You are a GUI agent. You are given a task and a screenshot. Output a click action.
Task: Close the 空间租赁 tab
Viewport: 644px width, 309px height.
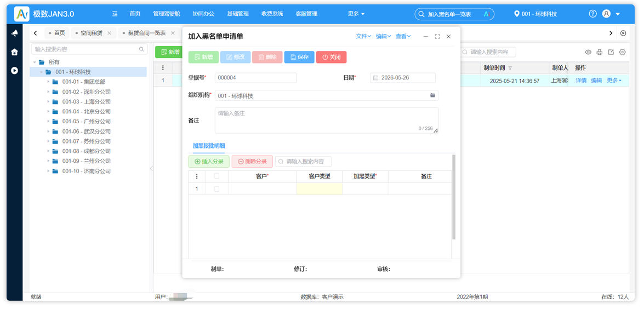[109, 33]
